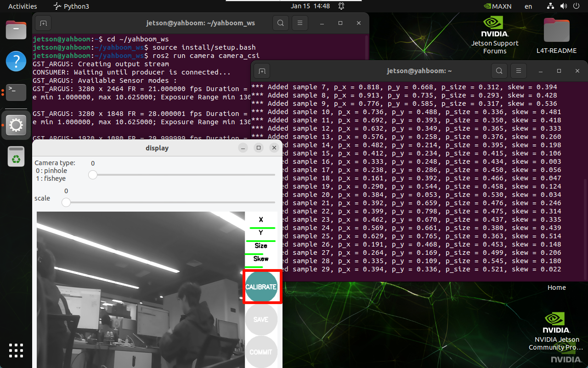Open the Python3 app menu in top bar
The height and width of the screenshot is (368, 588).
(x=71, y=6)
